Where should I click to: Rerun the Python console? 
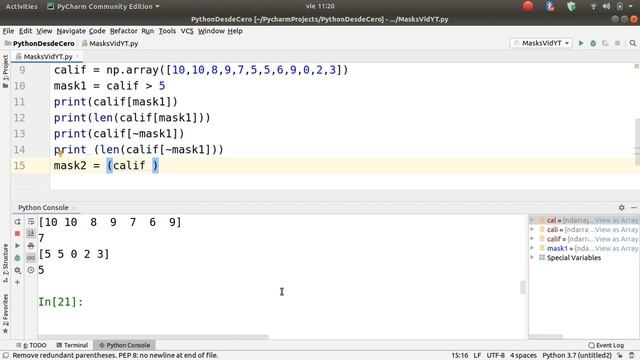(18, 222)
